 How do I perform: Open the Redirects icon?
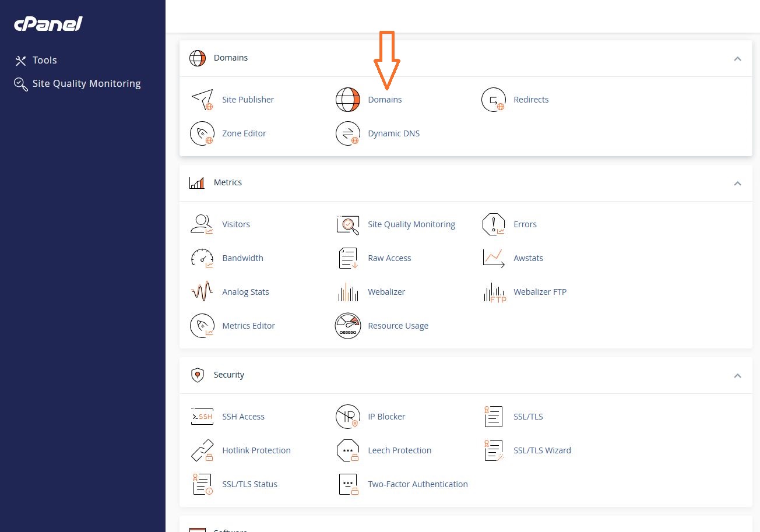(x=494, y=100)
